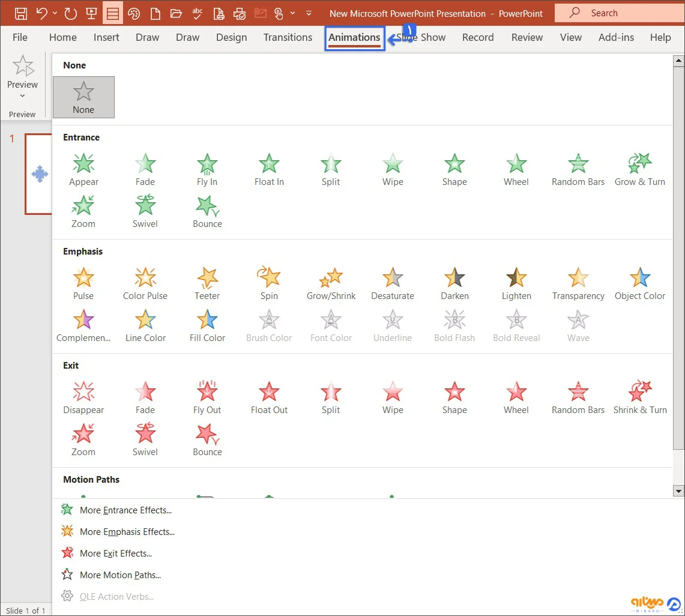
Task: Apply the entrance Random Bars effect
Action: 578,170
